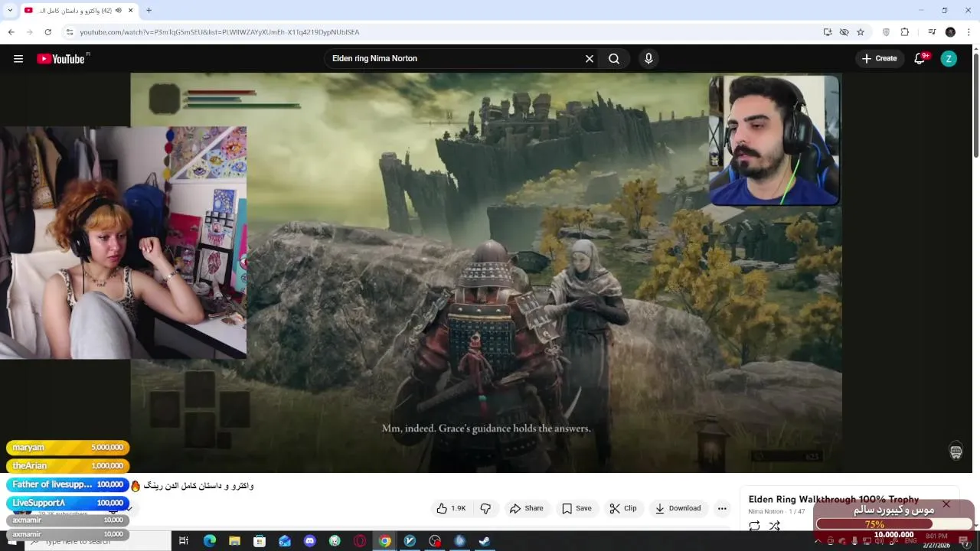Toggle loop playlist
The width and height of the screenshot is (980, 551).
pos(754,526)
